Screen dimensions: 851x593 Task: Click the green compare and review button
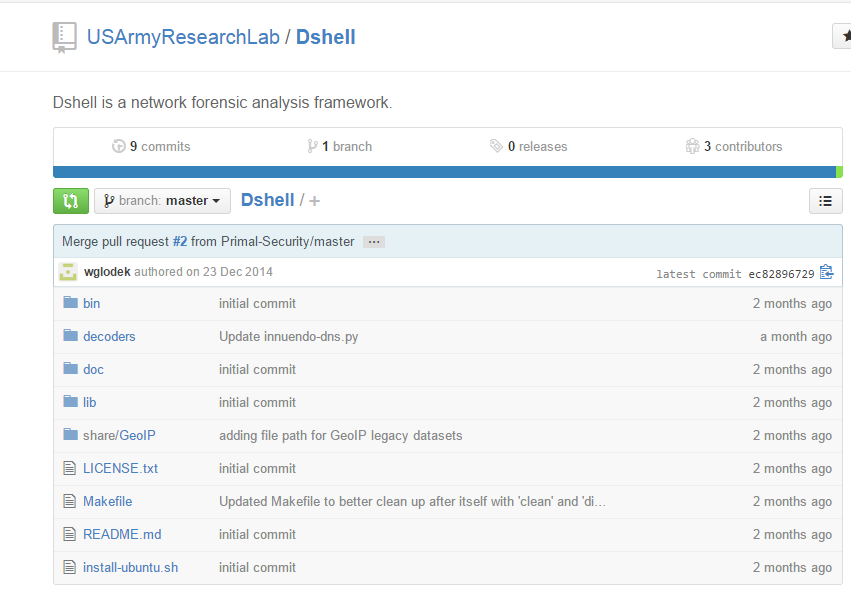point(71,201)
